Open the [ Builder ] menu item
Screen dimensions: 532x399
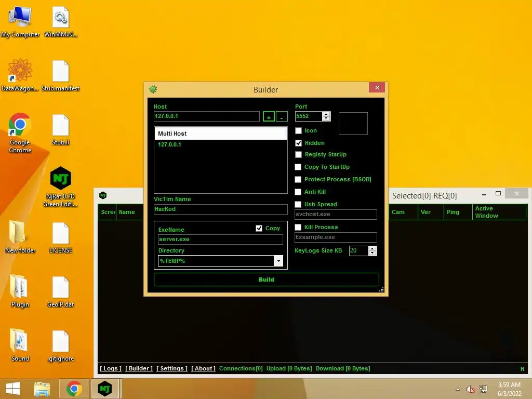pos(139,368)
